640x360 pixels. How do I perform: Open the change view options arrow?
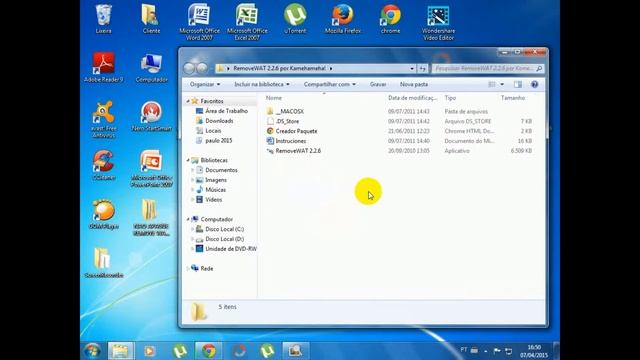(502, 84)
